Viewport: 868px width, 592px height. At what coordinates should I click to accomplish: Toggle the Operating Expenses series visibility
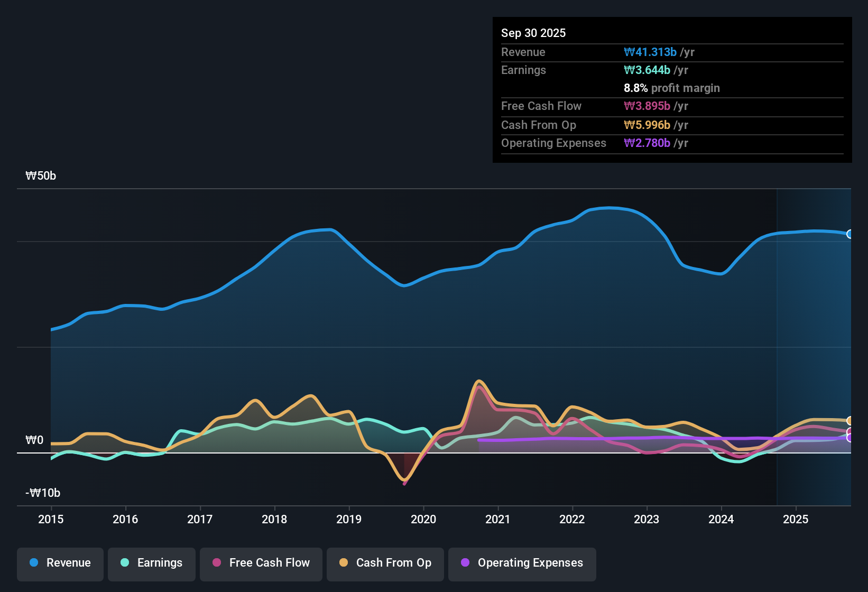522,563
